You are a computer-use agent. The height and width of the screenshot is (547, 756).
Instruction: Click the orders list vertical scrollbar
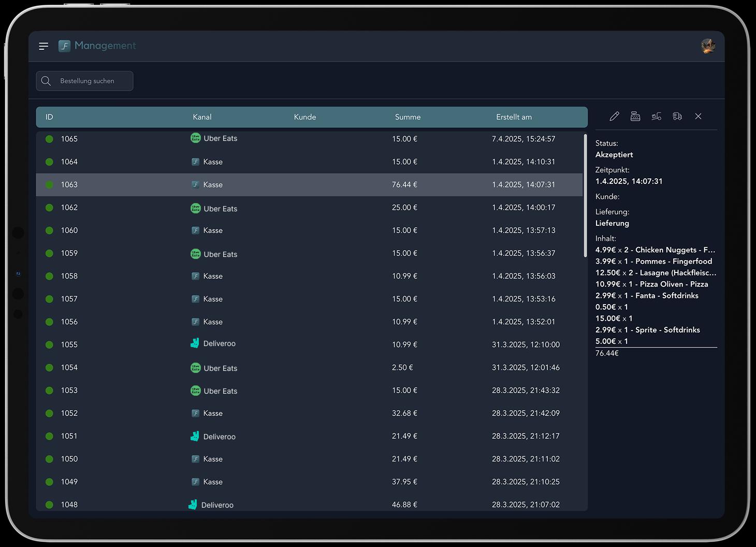click(x=586, y=196)
